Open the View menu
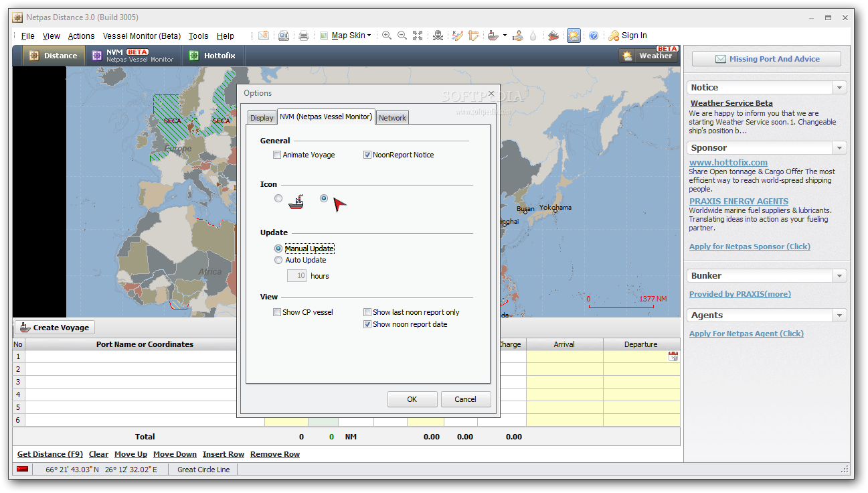868x493 pixels. pyautogui.click(x=52, y=36)
